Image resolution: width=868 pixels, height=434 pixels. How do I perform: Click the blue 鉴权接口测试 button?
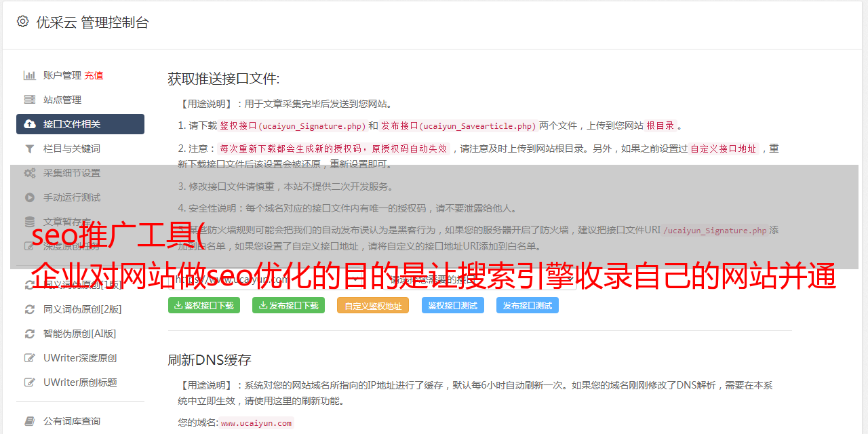(x=453, y=305)
